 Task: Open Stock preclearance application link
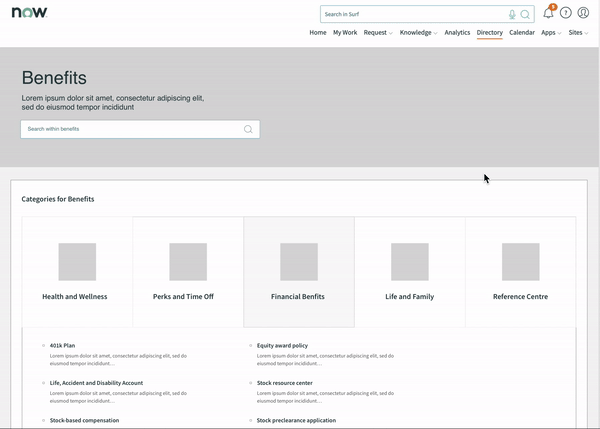(x=296, y=421)
